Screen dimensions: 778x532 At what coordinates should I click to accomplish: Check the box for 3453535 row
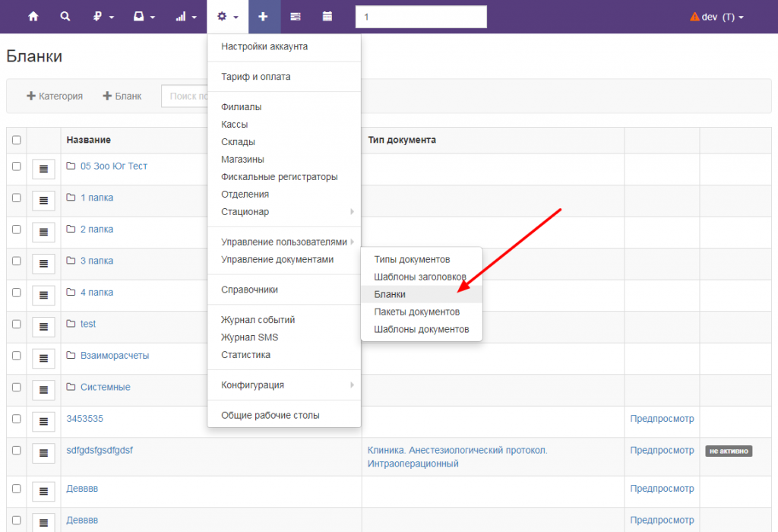pos(17,419)
